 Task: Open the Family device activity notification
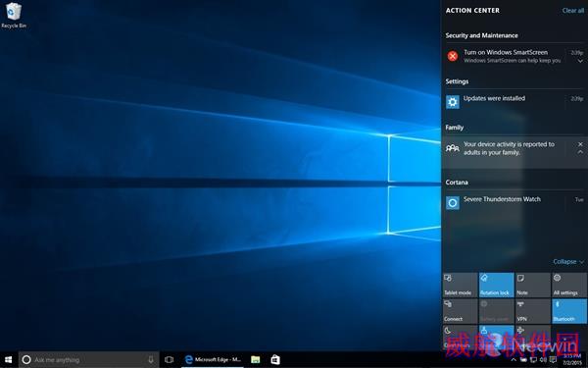[514, 152]
